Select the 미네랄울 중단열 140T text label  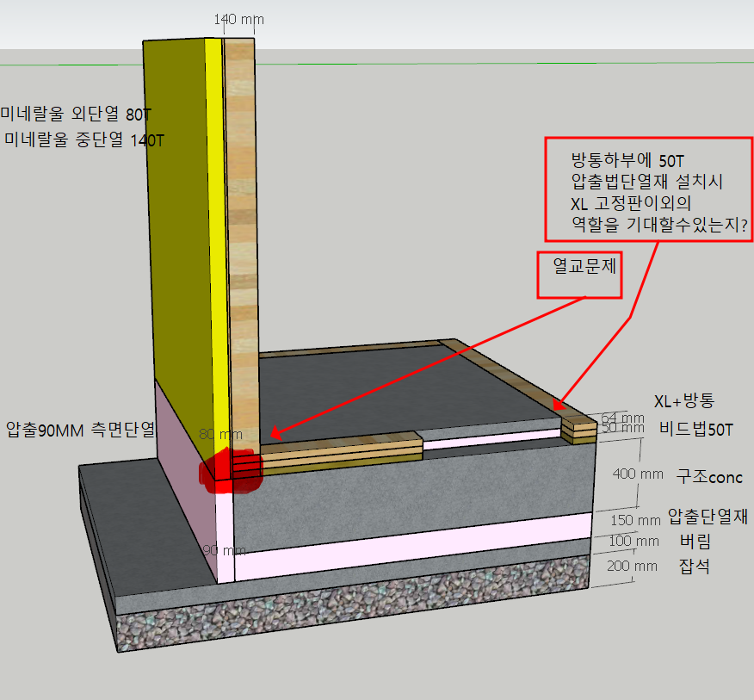[x=84, y=139]
